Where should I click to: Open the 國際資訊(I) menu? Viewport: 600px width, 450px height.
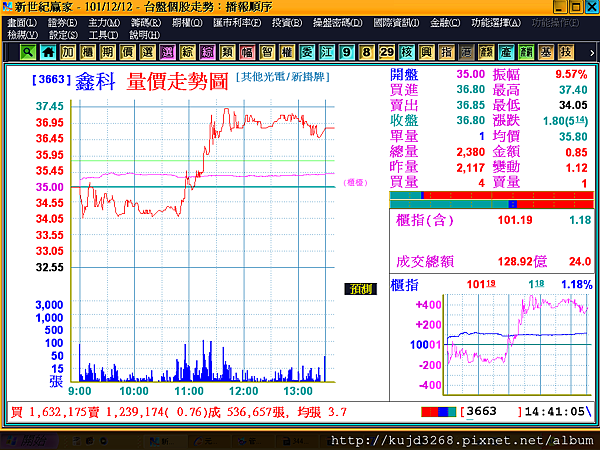396,23
